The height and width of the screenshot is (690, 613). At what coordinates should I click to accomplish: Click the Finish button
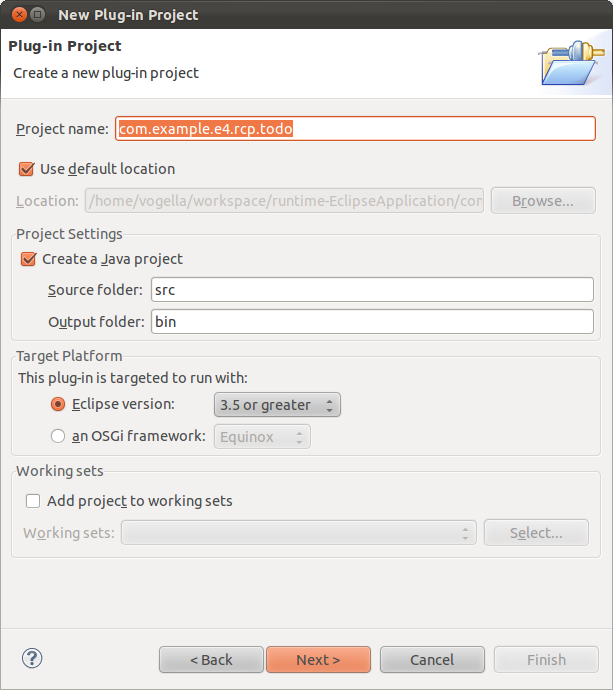546,660
